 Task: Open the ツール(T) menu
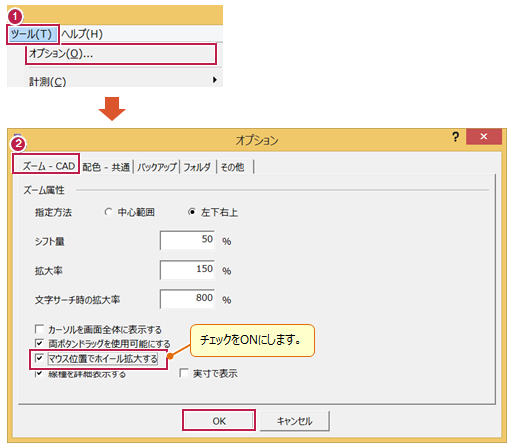tap(32, 34)
